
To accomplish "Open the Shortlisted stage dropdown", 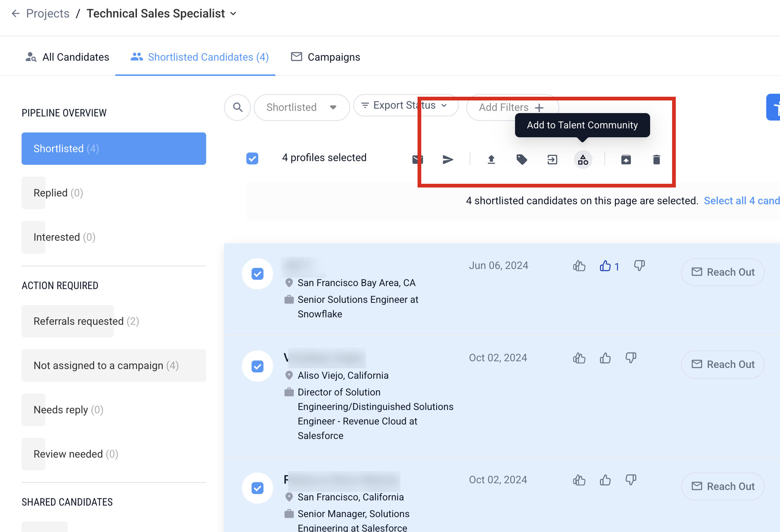I will pyautogui.click(x=302, y=108).
